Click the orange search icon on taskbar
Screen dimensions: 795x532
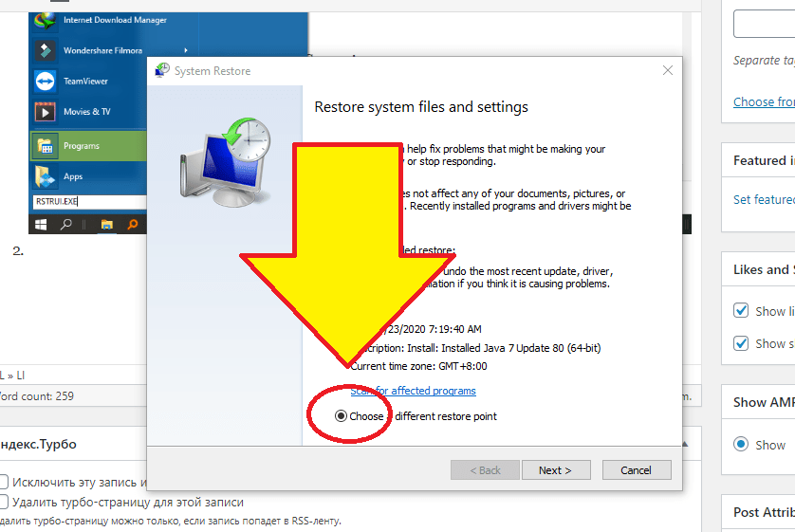(x=133, y=225)
